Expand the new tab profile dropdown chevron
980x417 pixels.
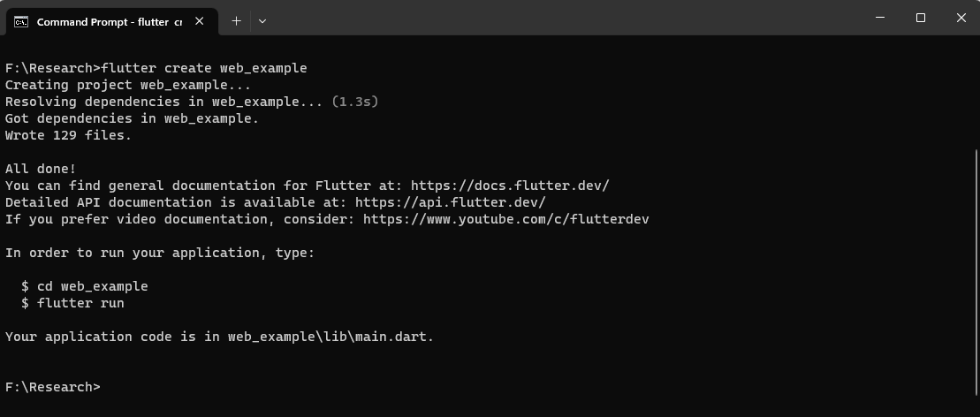coord(262,21)
